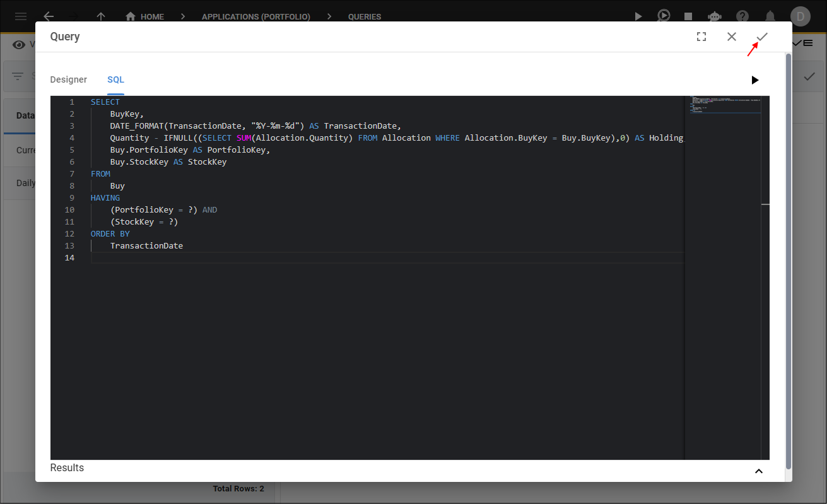Open the robot assistant icon
This screenshot has height=504, width=827.
715,16
